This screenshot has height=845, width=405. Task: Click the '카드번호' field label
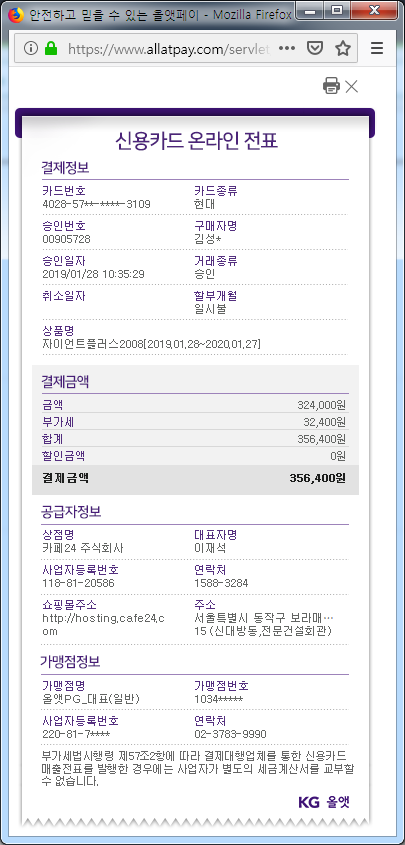point(64,191)
